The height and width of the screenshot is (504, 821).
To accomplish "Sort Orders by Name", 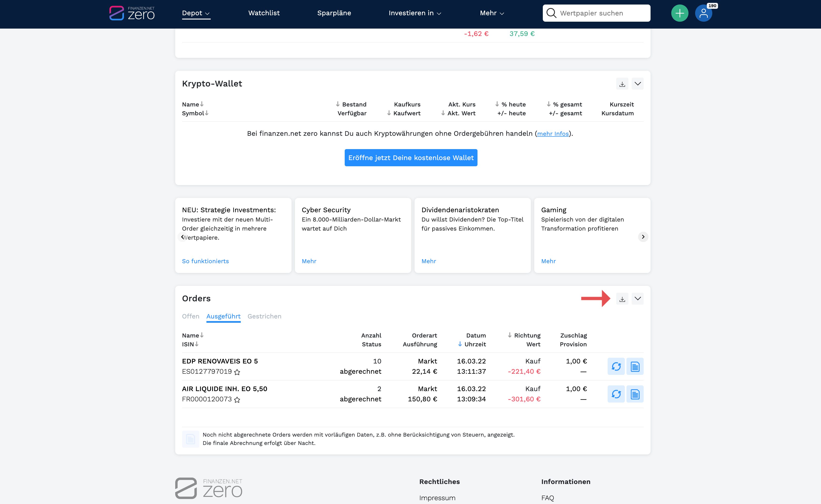I will click(192, 335).
